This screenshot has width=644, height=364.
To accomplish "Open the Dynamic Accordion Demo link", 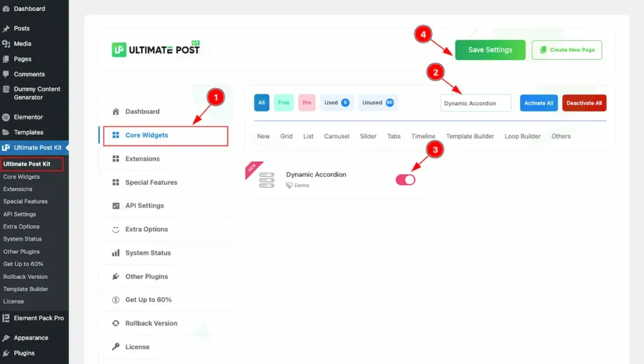I will point(301,185).
